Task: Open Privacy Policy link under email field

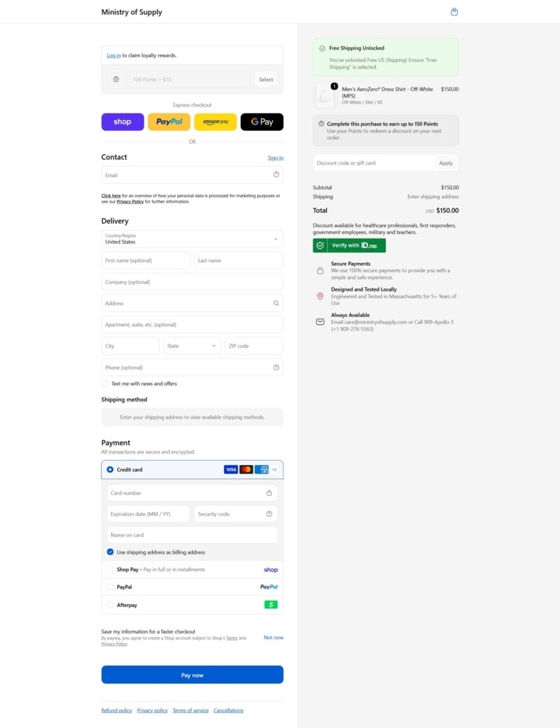Action: point(130,201)
